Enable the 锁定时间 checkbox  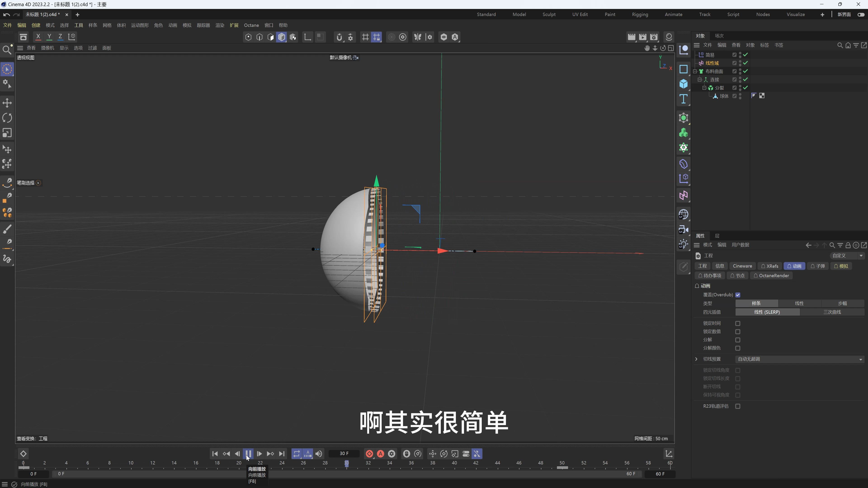pyautogui.click(x=738, y=323)
